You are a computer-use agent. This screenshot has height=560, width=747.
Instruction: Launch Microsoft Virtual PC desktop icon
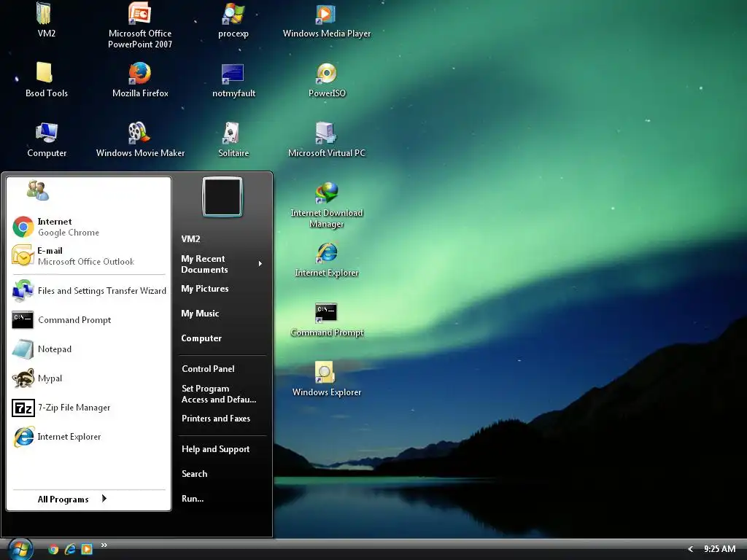326,139
